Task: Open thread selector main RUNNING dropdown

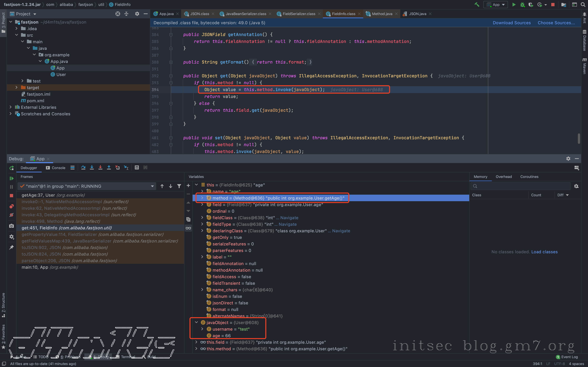Action: (152, 186)
